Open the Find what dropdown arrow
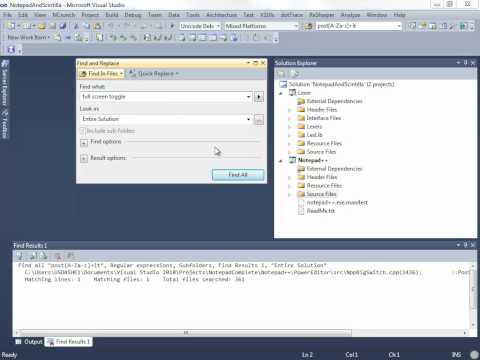480x360 pixels. point(248,97)
